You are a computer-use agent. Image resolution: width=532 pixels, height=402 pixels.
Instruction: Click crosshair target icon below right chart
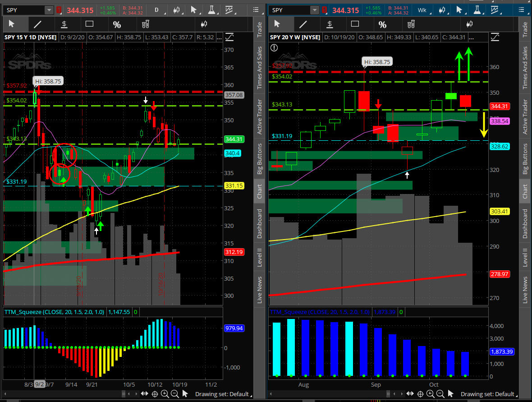pos(420,394)
